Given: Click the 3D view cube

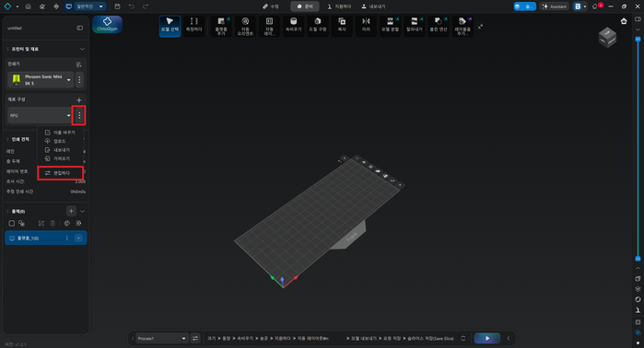Looking at the screenshot, I should (607, 38).
